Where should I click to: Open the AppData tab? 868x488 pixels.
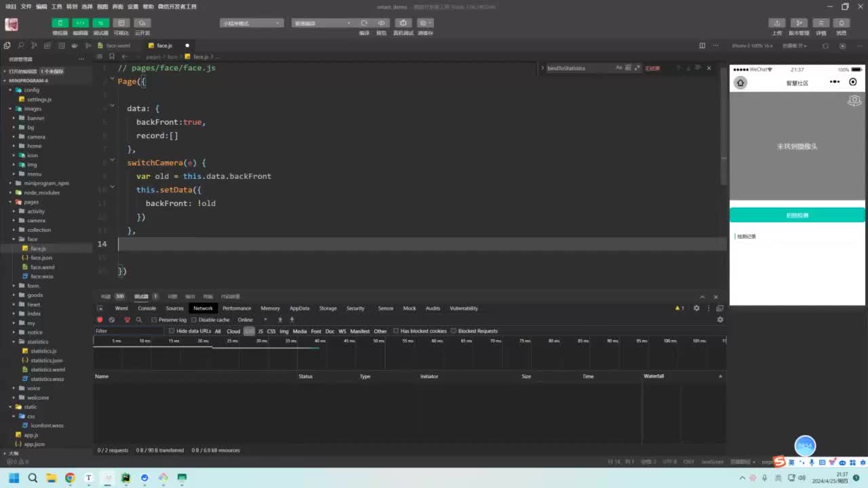pos(299,308)
